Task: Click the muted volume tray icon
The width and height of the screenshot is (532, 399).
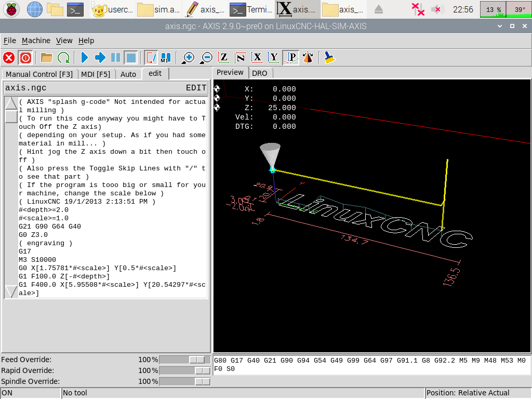Action: point(437,9)
